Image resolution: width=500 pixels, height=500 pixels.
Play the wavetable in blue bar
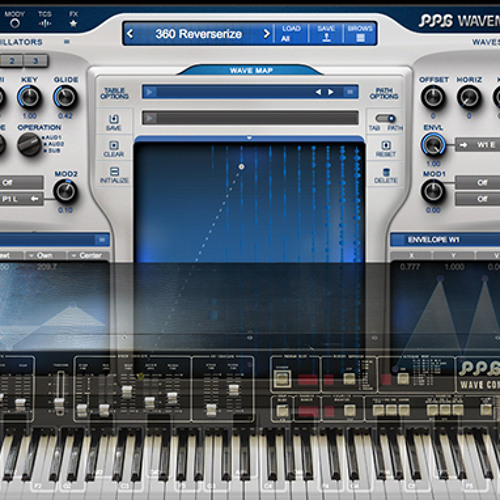click(x=150, y=92)
